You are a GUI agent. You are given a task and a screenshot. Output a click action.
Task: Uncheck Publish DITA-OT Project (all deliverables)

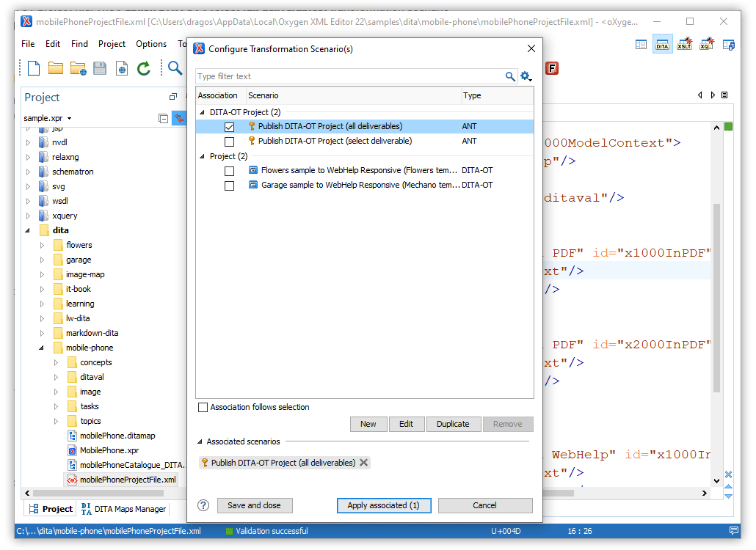click(x=230, y=127)
